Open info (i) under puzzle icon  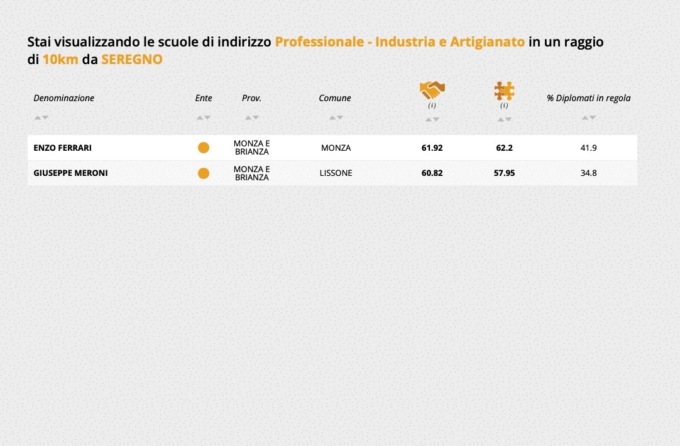pos(504,105)
